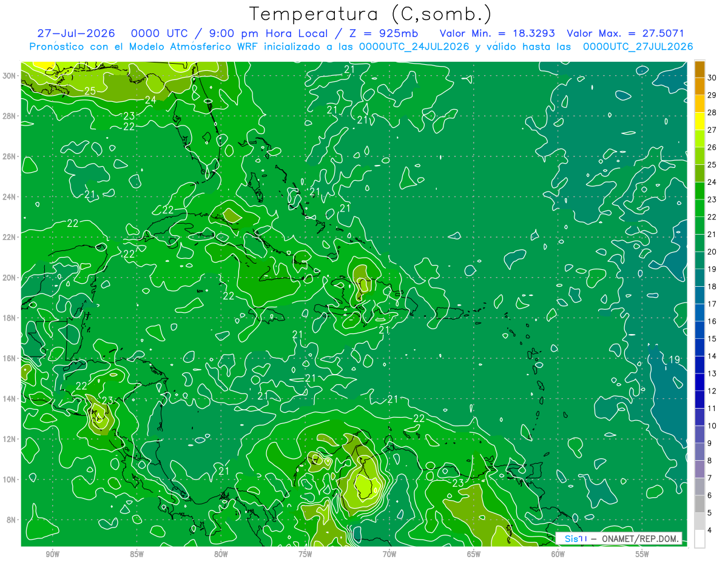Click the blue color bar segment between 15 and 16
This screenshot has width=728, height=562.
pos(699,330)
